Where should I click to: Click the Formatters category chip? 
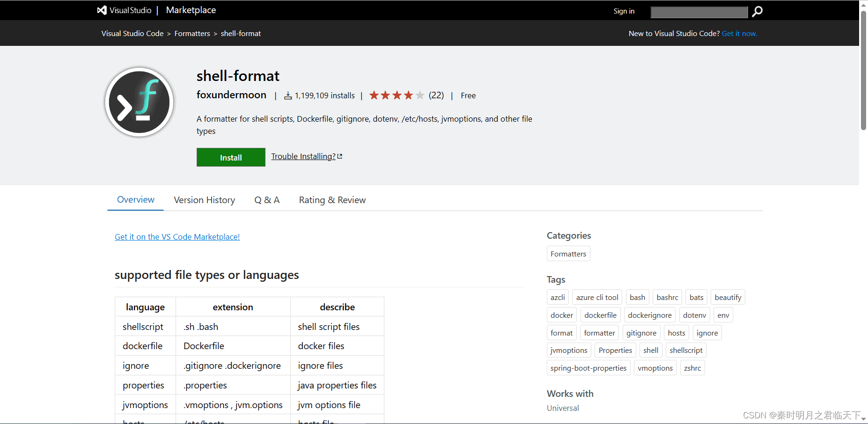pyautogui.click(x=568, y=254)
